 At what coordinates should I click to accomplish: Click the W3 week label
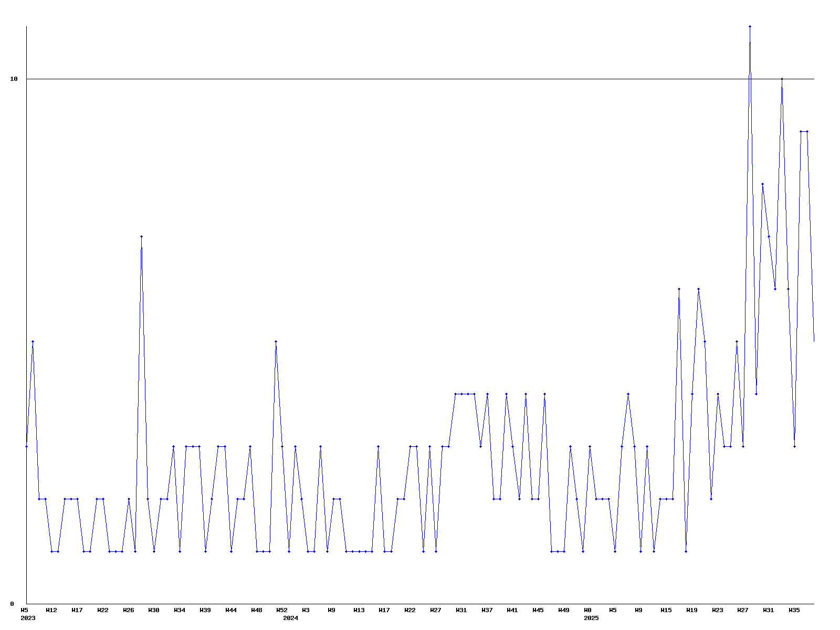click(x=306, y=610)
